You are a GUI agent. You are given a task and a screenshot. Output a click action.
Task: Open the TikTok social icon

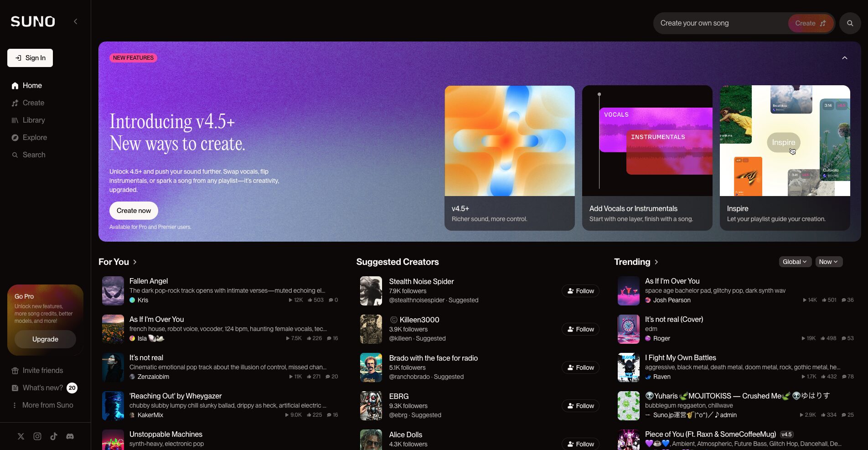pyautogui.click(x=54, y=436)
